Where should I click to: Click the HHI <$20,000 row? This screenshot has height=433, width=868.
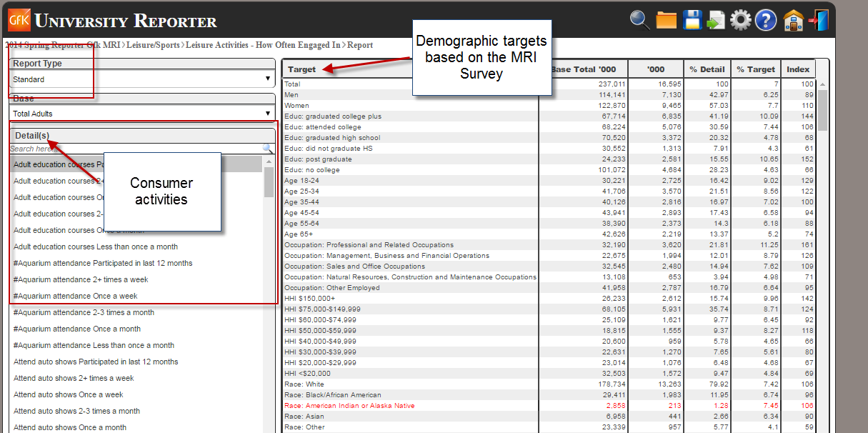[x=549, y=373]
